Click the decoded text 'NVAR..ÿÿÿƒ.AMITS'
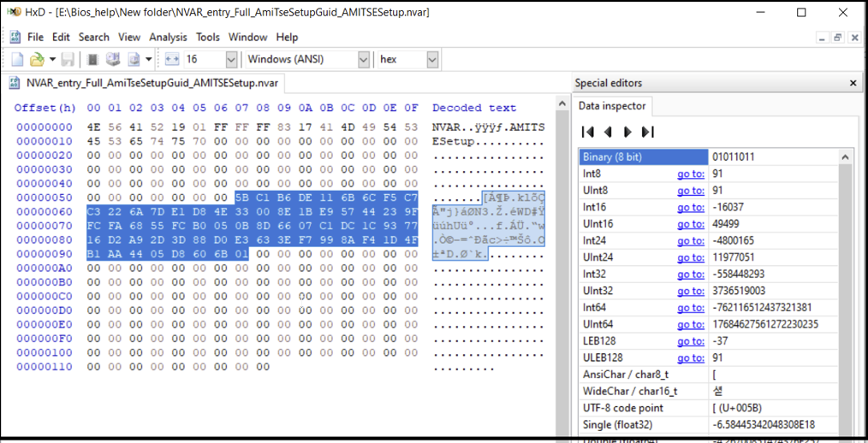Screen dimensions: 868x443 click(x=489, y=127)
